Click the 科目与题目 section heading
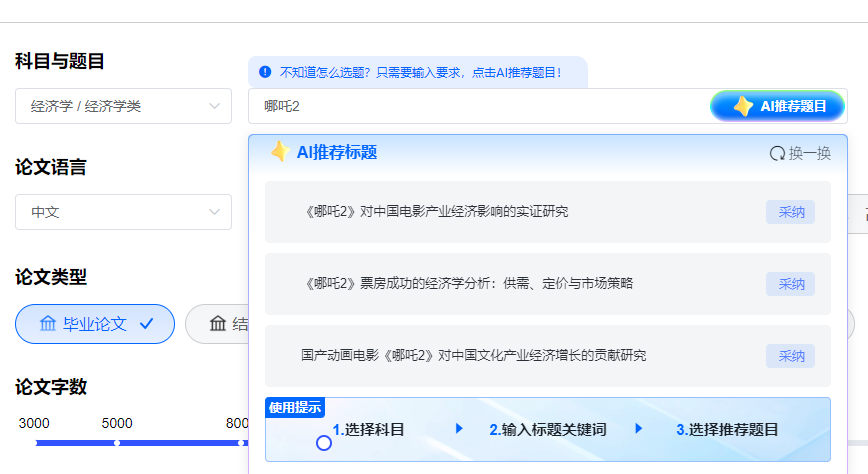This screenshot has width=868, height=474. (60, 61)
